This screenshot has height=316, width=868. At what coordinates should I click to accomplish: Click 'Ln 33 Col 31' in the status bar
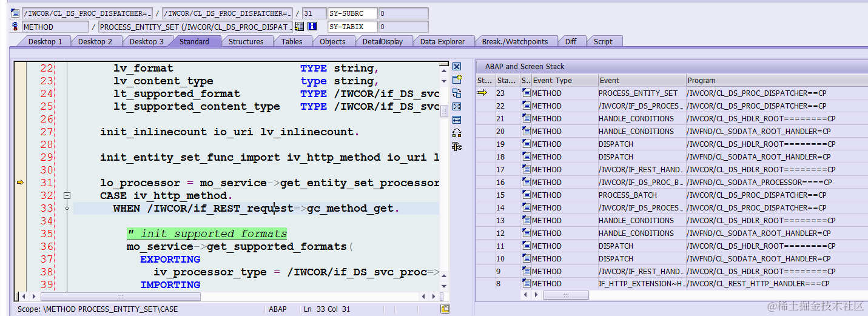[x=327, y=309]
